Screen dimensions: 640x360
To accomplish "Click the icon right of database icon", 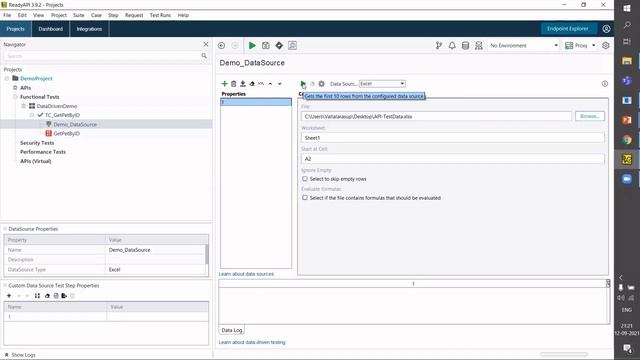I will [x=479, y=45].
